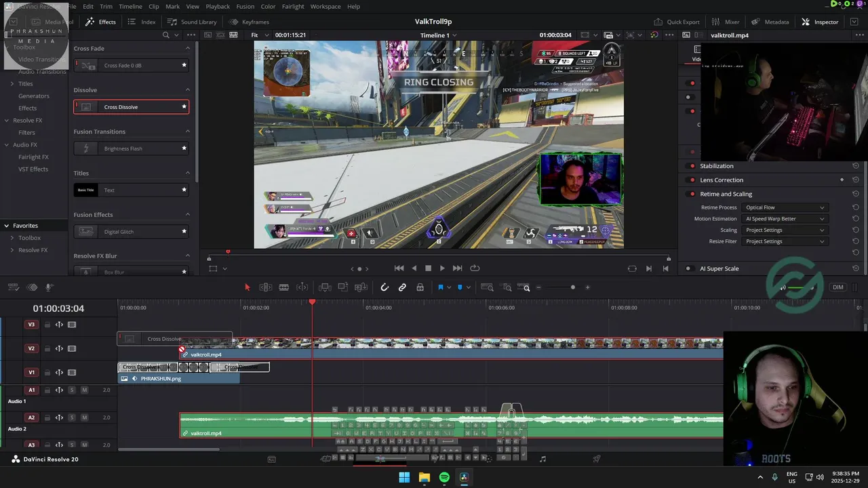Viewport: 868px width, 488px height.
Task: Toggle loop playback icon
Action: click(x=475, y=268)
